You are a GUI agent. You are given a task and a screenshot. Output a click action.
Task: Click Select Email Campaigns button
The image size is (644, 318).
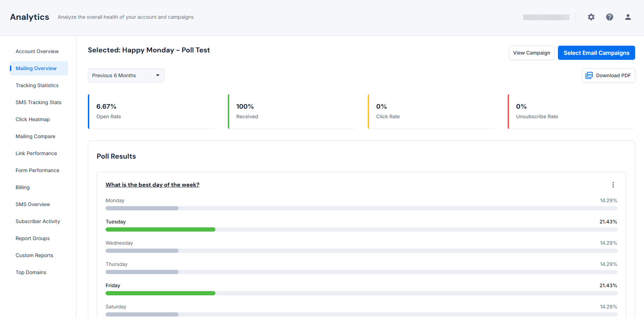596,53
